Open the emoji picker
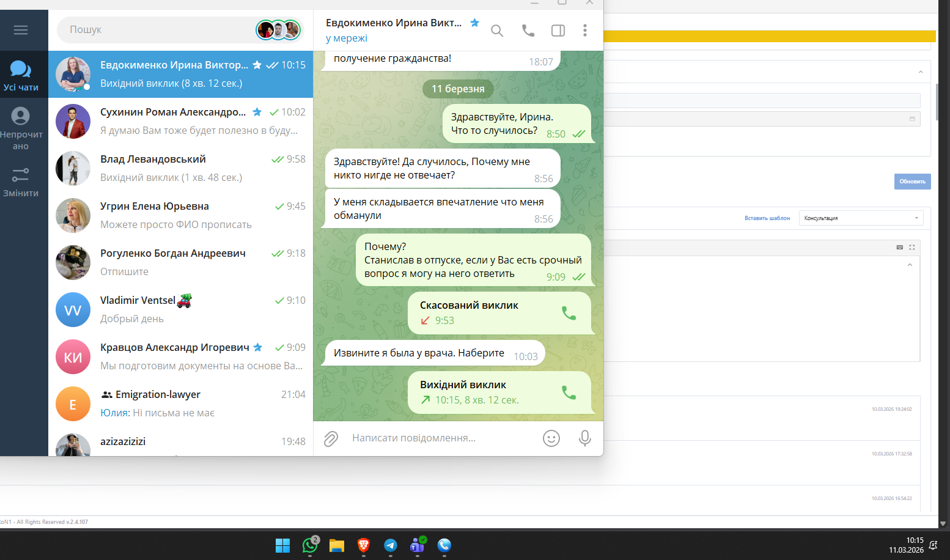Viewport: 950px width, 560px height. tap(551, 438)
